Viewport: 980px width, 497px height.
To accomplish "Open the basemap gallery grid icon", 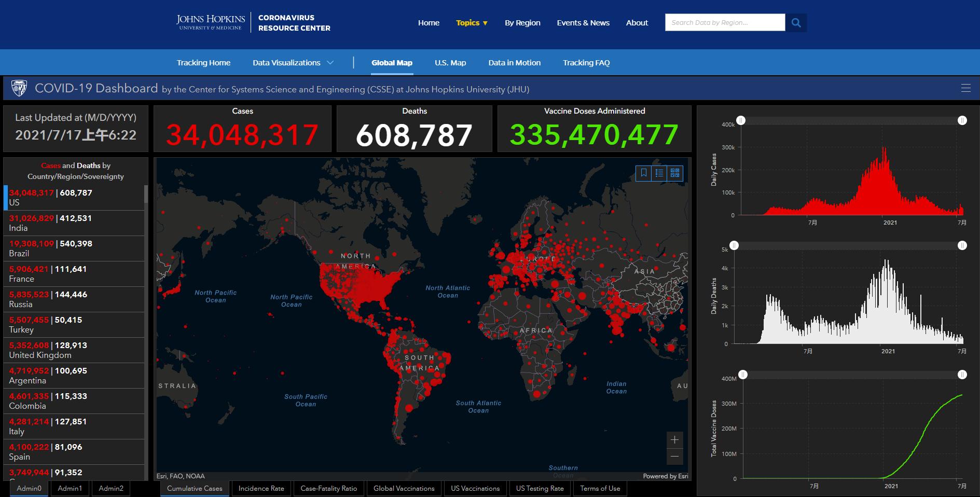I will (675, 173).
